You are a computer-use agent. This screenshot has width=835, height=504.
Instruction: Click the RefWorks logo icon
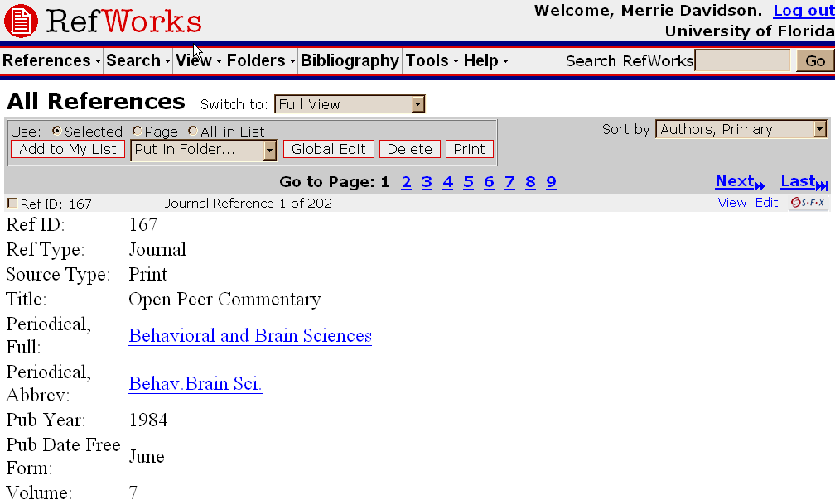21,22
